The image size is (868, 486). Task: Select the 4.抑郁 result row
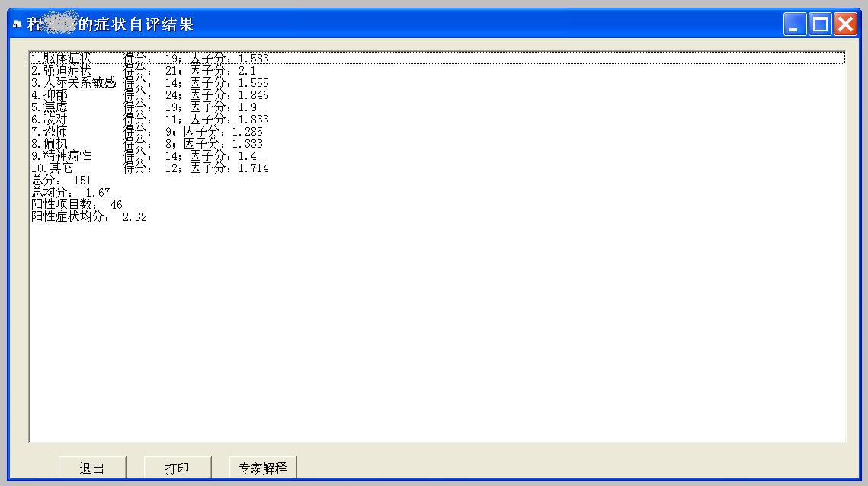[149, 95]
